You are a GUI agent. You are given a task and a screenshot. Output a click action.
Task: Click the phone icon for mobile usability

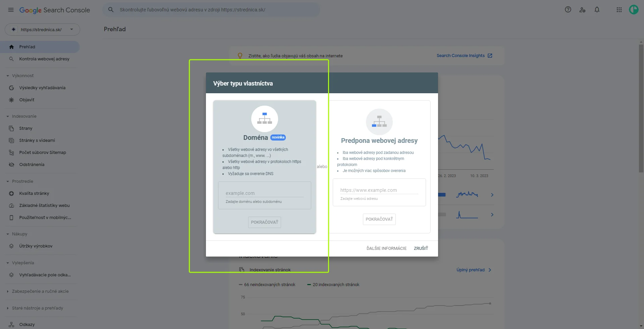point(11,218)
